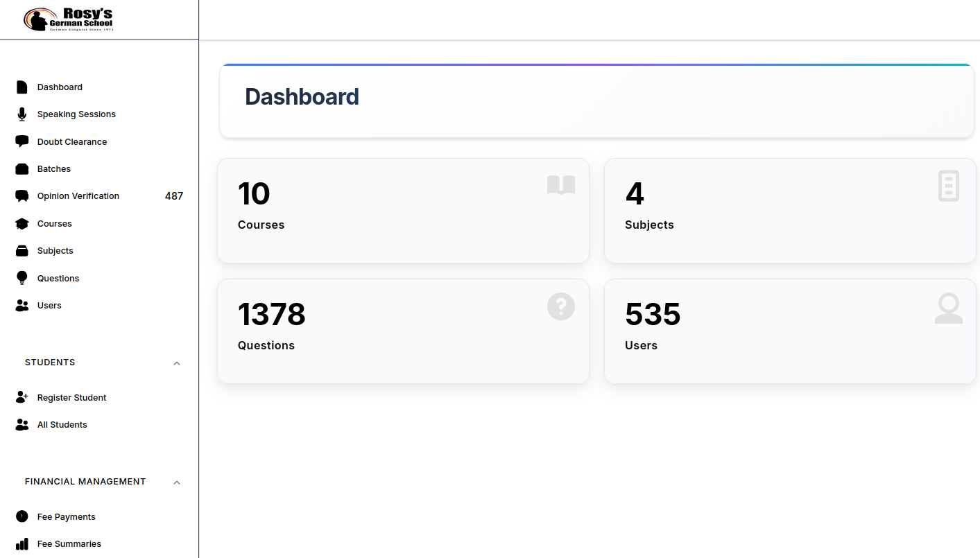Click the Register Student person-plus icon
980x558 pixels.
(22, 396)
